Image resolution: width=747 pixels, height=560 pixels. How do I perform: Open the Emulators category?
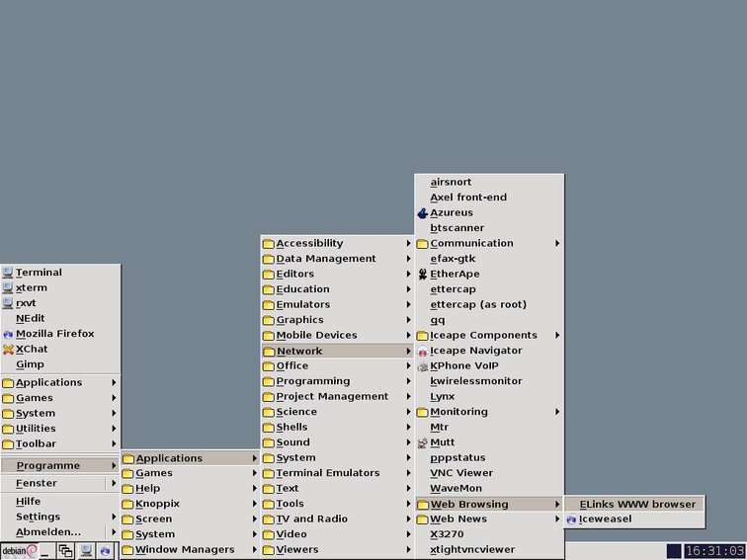point(337,305)
